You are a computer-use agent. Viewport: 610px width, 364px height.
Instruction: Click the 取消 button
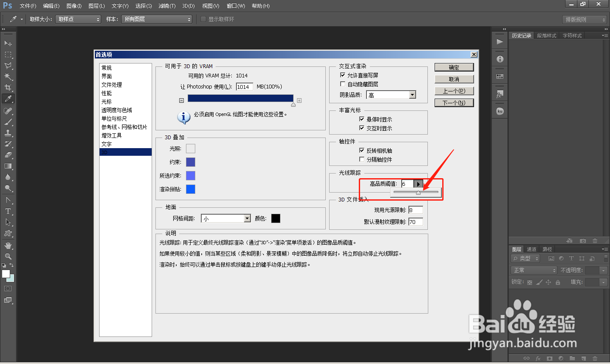tap(454, 79)
